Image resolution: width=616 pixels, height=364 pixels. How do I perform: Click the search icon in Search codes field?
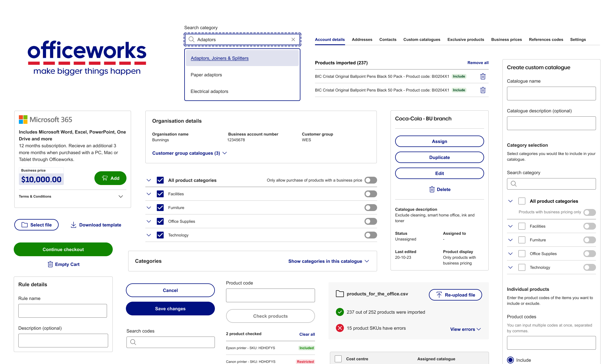133,342
